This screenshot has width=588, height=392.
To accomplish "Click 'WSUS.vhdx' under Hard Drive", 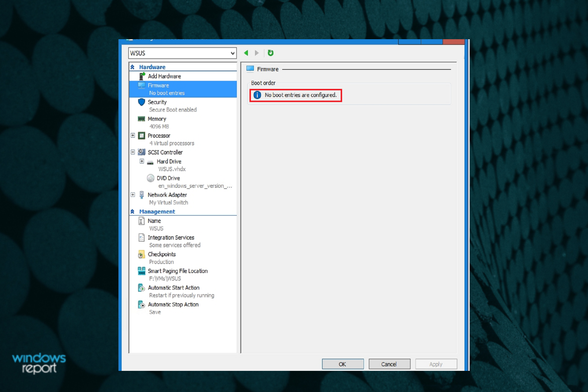I will [x=172, y=169].
